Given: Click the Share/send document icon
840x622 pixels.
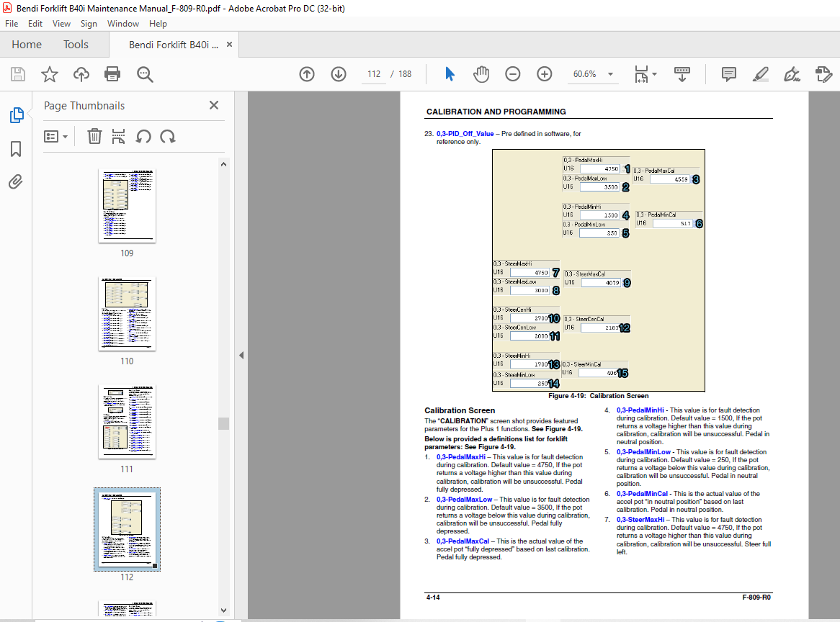Looking at the screenshot, I should tap(823, 74).
